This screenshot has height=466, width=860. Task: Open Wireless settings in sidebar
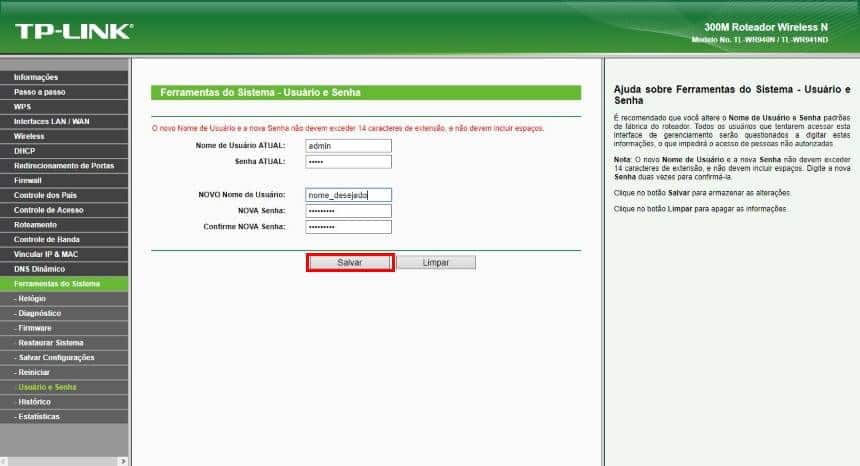64,137
